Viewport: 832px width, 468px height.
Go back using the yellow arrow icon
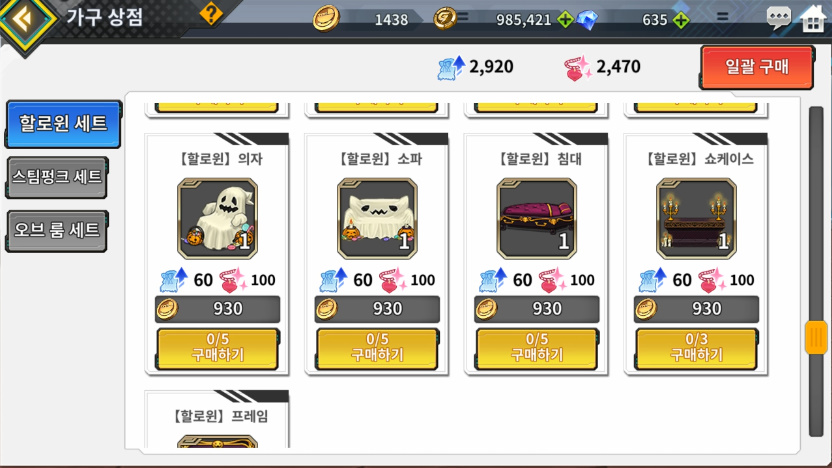[24, 20]
